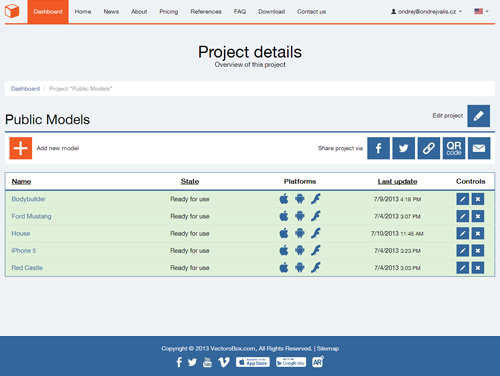Sort the table by Last update column
This screenshot has width=500, height=376.
click(397, 181)
